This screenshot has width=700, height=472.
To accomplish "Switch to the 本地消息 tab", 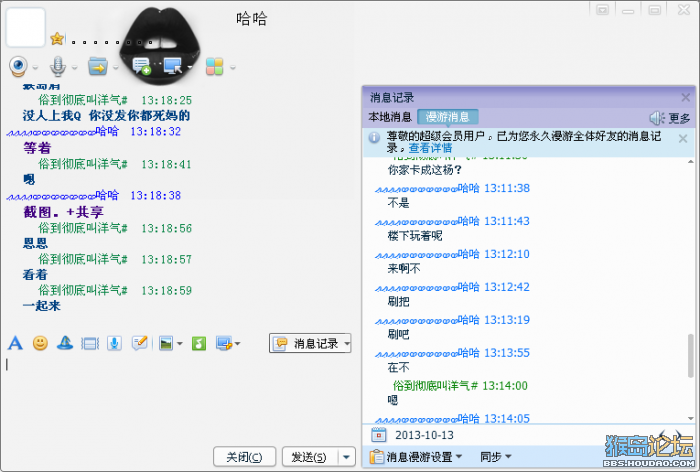I will click(x=390, y=117).
